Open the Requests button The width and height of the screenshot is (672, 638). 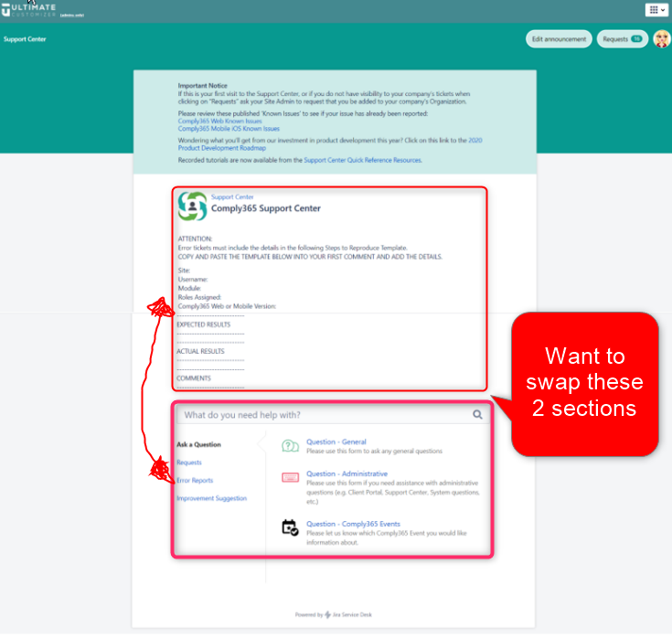622,39
